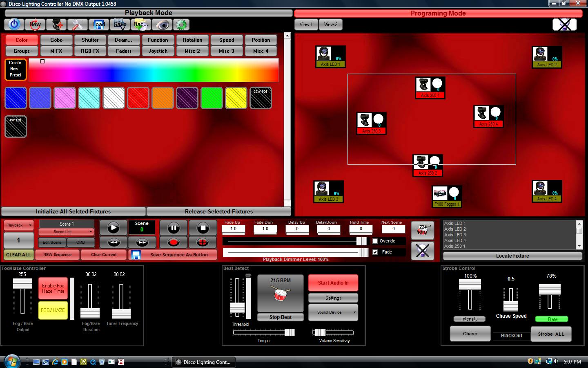Open the Playback mode dropdown
Screen dimensions: 588x368
(x=19, y=225)
